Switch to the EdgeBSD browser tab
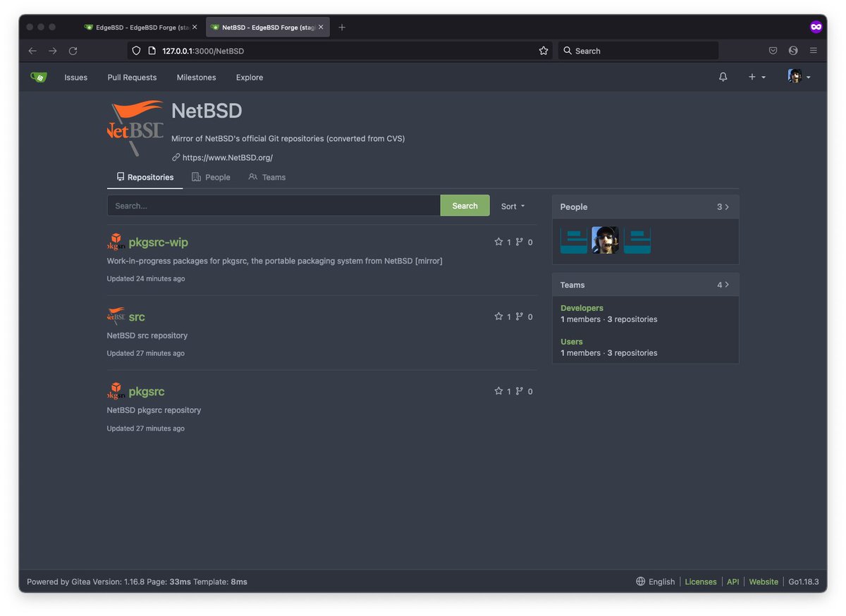Viewport: 846px width, 616px height. [141, 27]
